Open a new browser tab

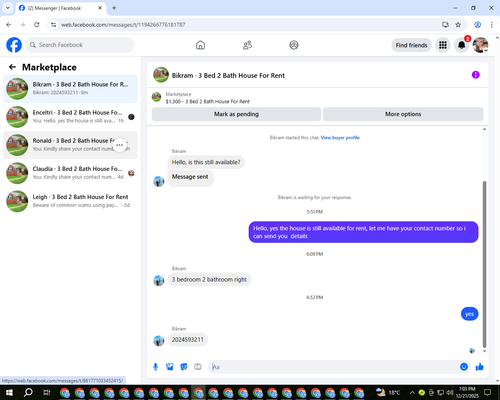tap(114, 8)
